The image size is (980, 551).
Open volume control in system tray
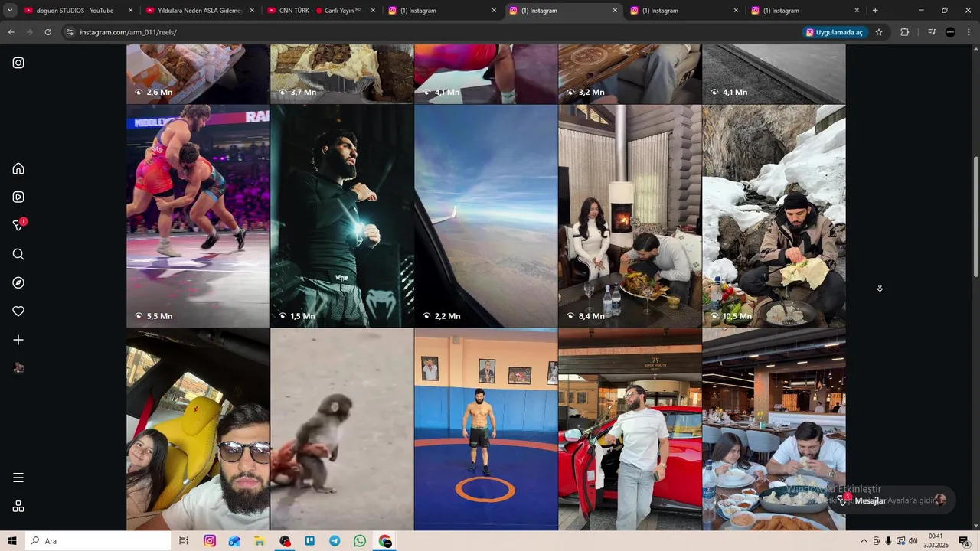(x=913, y=541)
